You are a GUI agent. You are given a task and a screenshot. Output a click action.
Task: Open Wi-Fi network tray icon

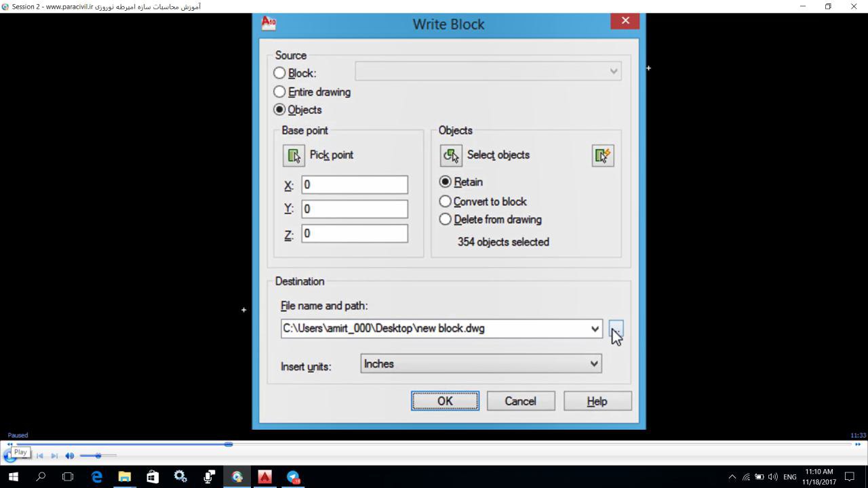746,477
